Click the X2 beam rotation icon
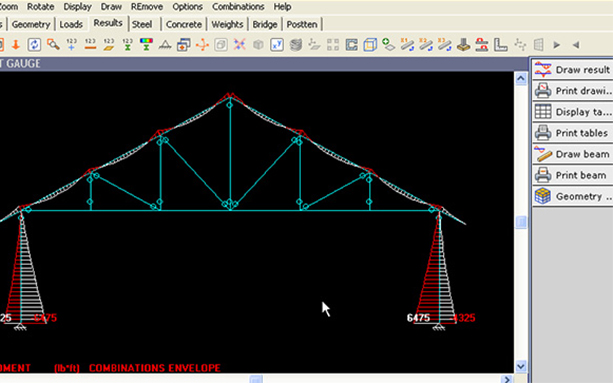Screen dimensions: 613x383 click(x=426, y=45)
